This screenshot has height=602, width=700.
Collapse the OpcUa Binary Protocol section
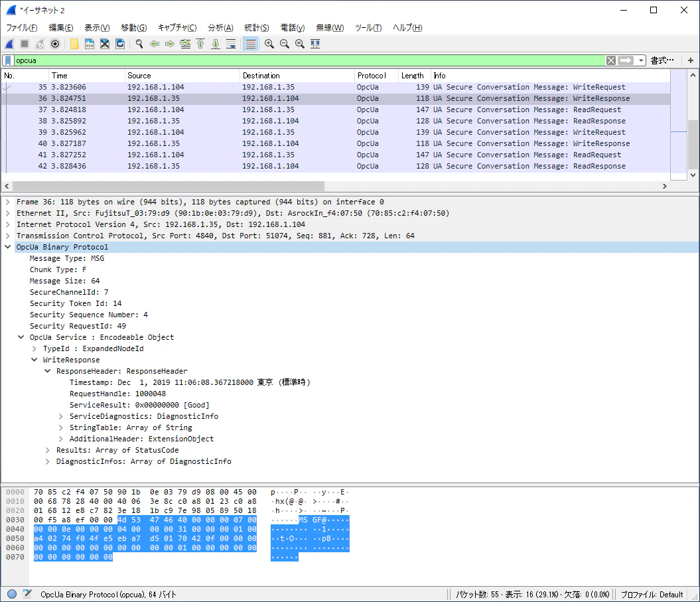8,247
